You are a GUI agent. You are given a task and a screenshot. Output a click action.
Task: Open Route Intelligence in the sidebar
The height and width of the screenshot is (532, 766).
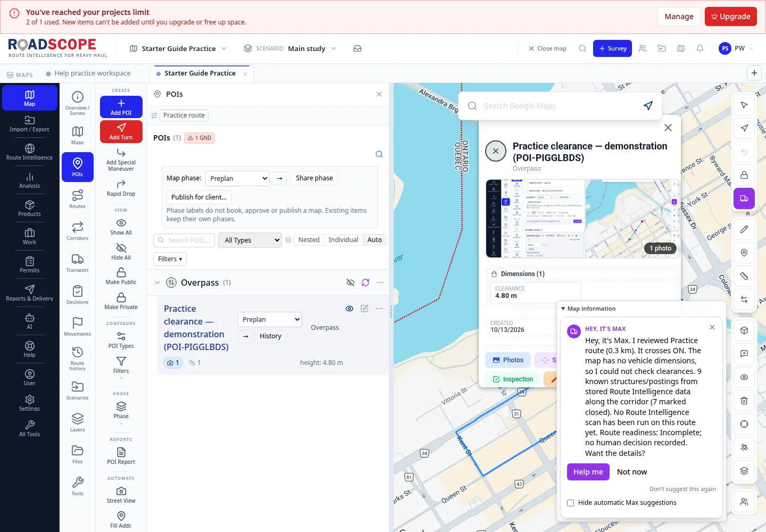pos(29,152)
